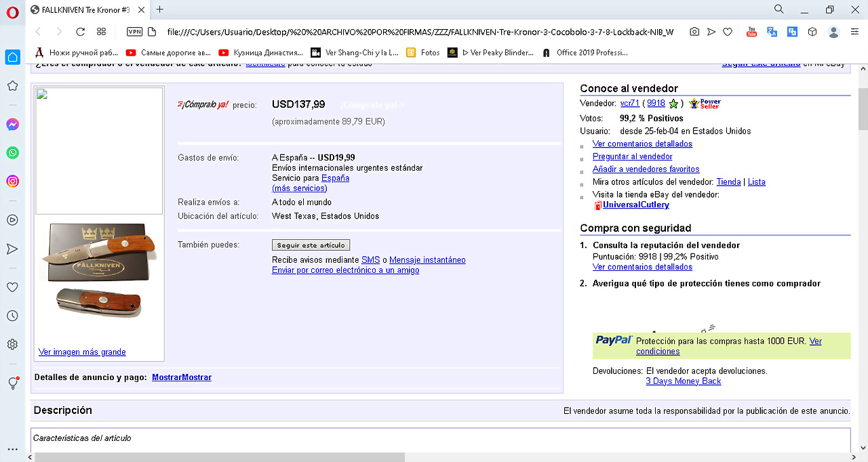Open the Fotos bookmark folder

tap(423, 52)
